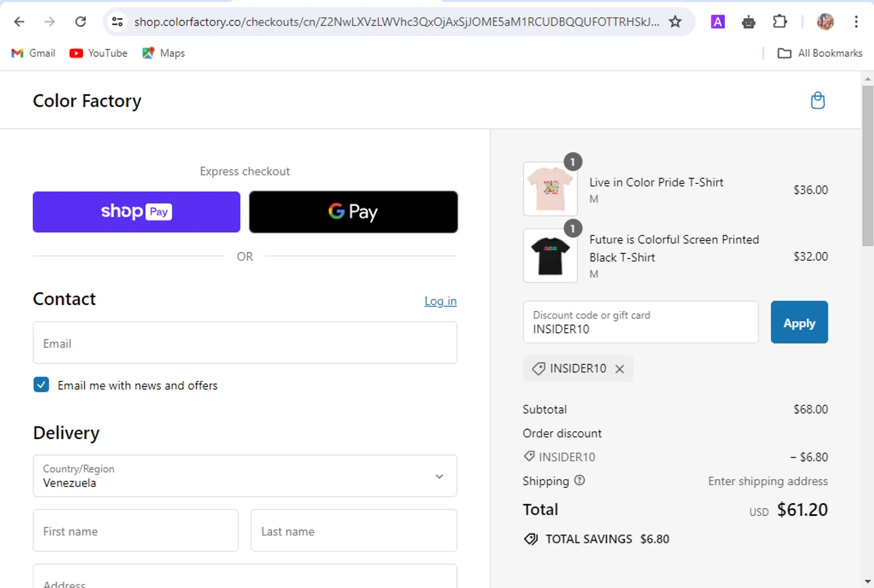Open site information icon in address bar

[117, 22]
